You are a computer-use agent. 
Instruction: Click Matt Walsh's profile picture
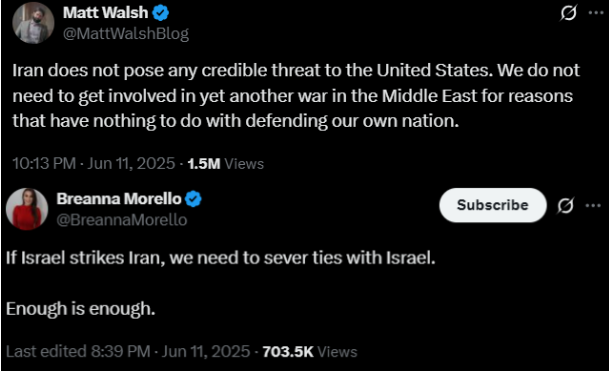tap(33, 23)
